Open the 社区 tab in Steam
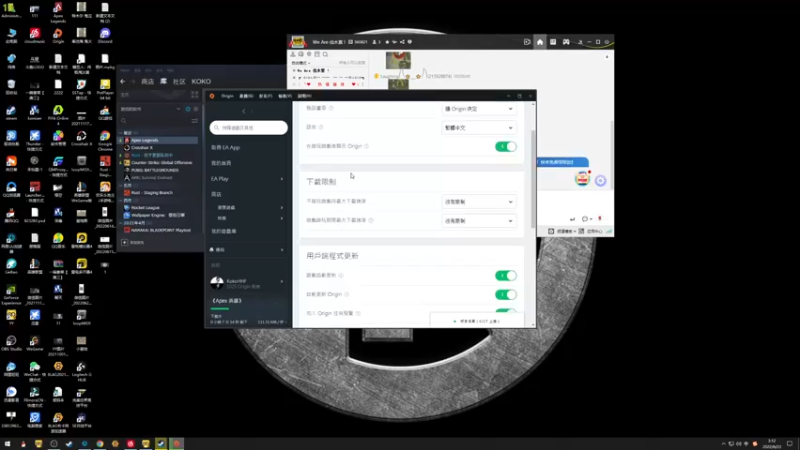The width and height of the screenshot is (800, 450). pyautogui.click(x=179, y=82)
